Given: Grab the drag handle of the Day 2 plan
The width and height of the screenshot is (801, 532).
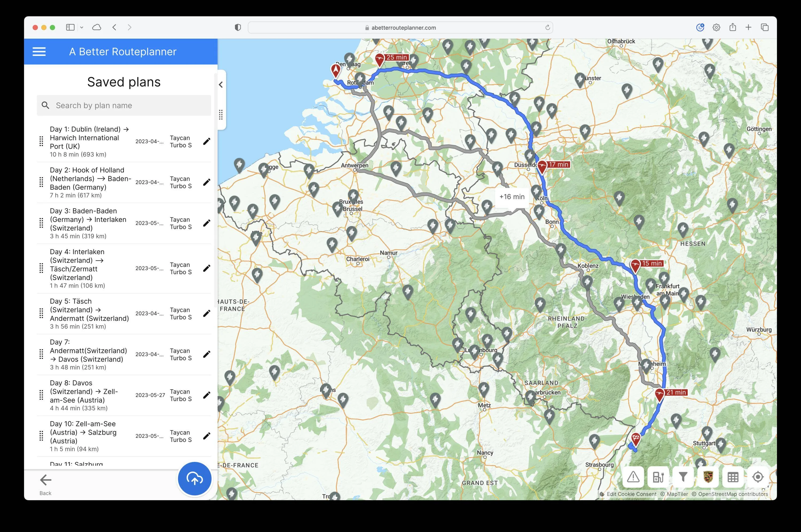Looking at the screenshot, I should [x=41, y=182].
